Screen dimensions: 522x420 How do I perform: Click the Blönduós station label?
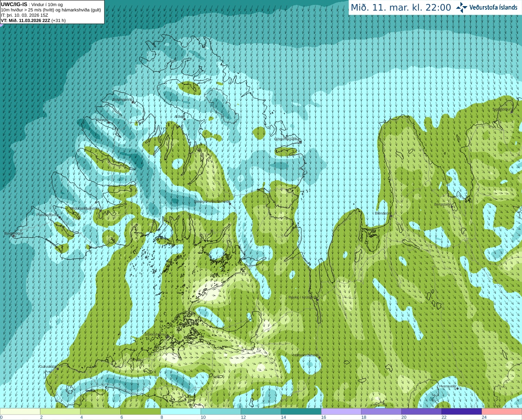click(383, 213)
